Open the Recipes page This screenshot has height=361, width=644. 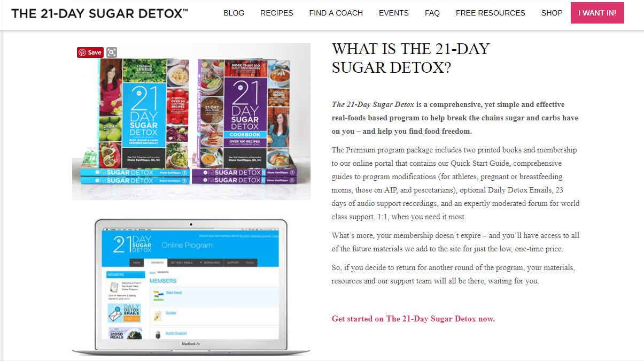point(277,13)
